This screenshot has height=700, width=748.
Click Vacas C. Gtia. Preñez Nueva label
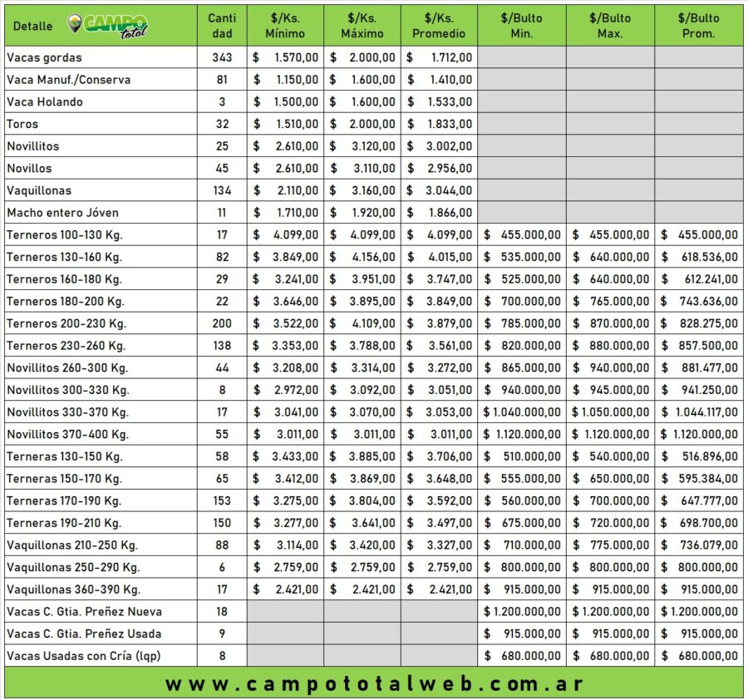(x=84, y=611)
